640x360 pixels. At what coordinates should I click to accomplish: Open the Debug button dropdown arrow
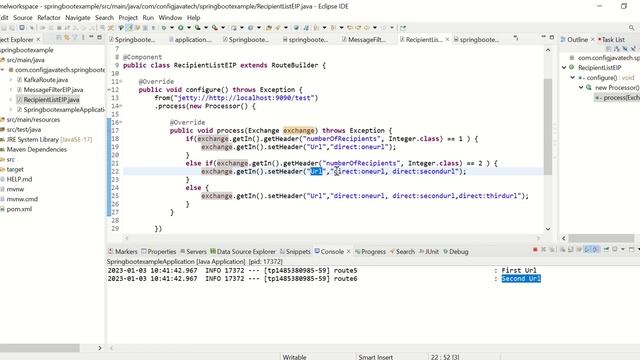(x=172, y=28)
